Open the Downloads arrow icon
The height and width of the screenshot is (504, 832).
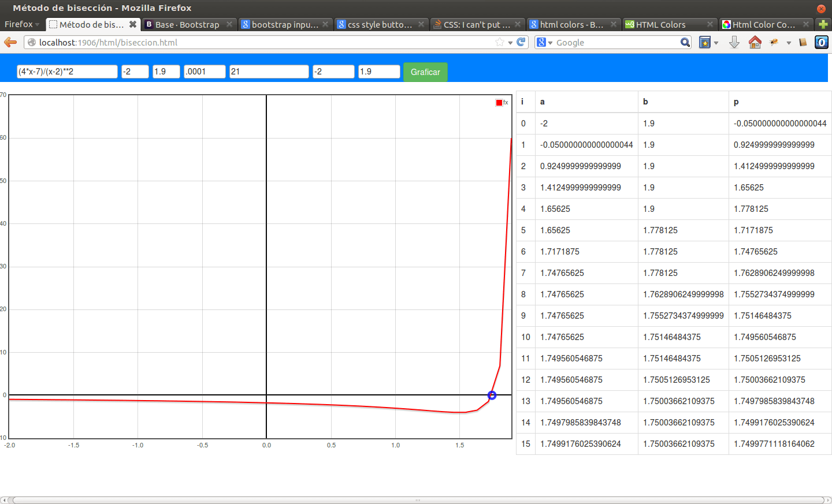(734, 42)
